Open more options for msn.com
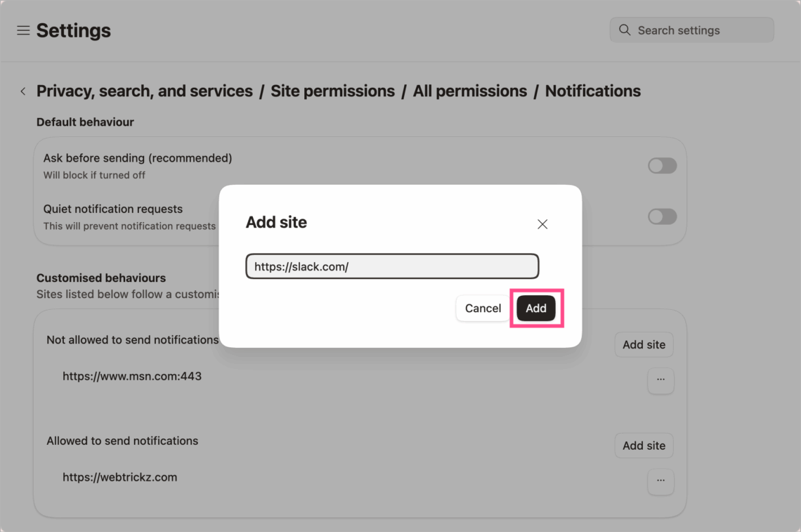This screenshot has height=532, width=801. coord(660,380)
